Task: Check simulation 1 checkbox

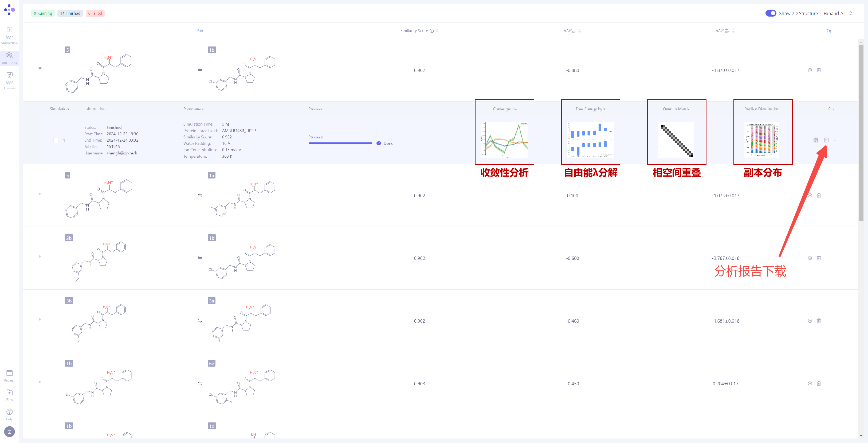Action: tap(56, 140)
